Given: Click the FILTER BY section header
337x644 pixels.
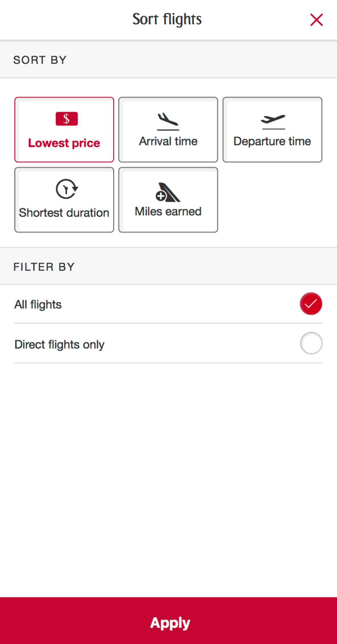Looking at the screenshot, I should point(44,266).
